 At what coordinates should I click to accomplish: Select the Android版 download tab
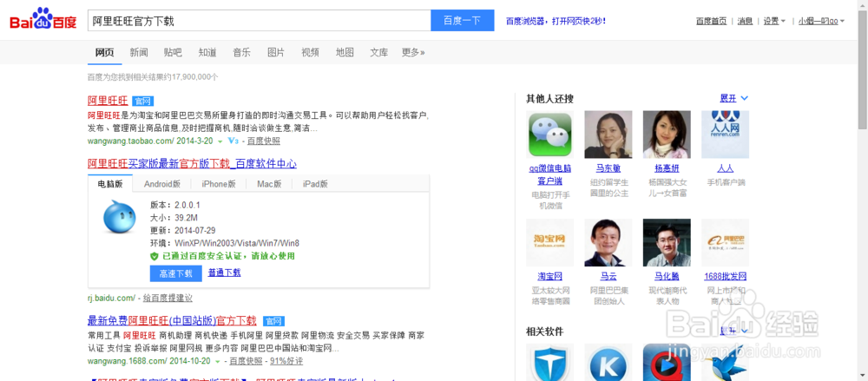tap(162, 184)
